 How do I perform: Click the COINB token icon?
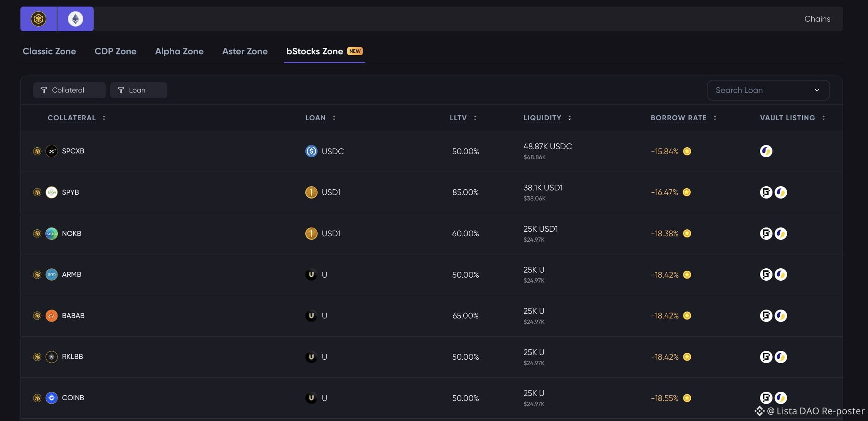(x=52, y=398)
